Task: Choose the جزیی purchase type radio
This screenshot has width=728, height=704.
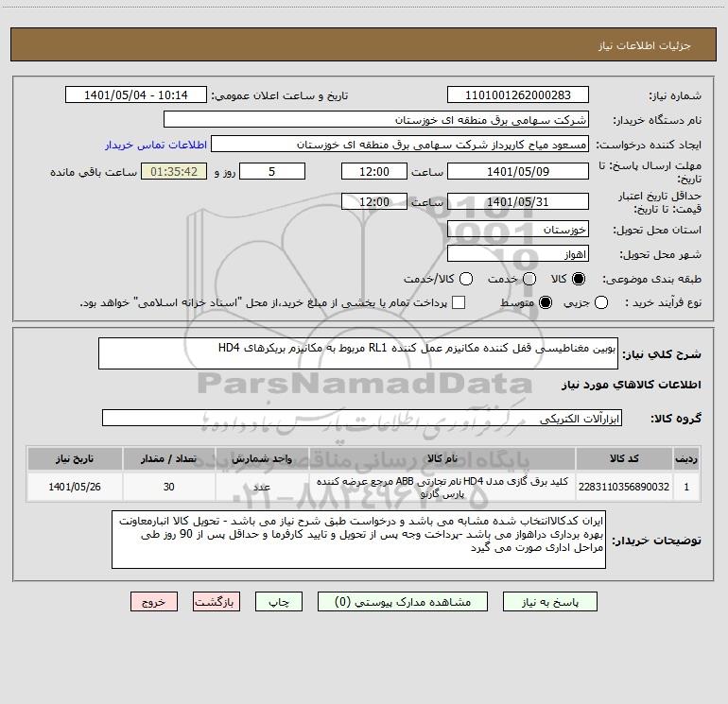Action: coord(600,302)
